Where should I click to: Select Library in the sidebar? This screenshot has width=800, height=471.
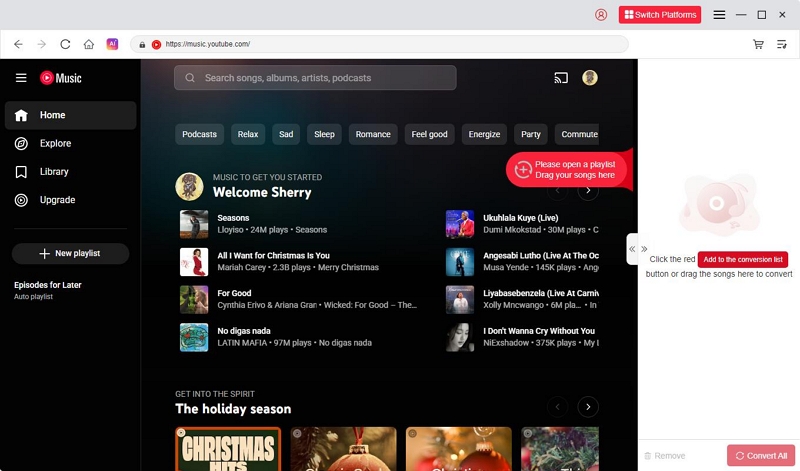pyautogui.click(x=70, y=172)
